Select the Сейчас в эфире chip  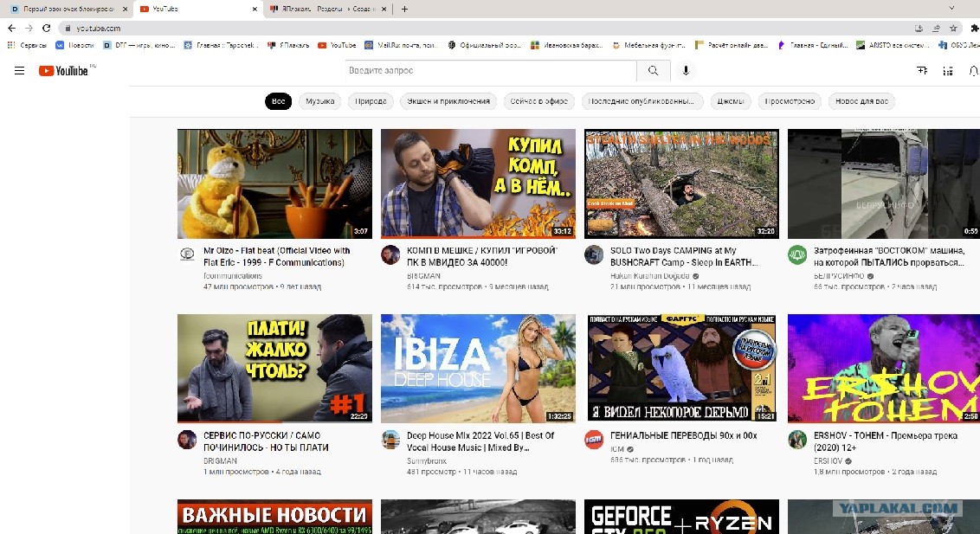[x=538, y=101]
